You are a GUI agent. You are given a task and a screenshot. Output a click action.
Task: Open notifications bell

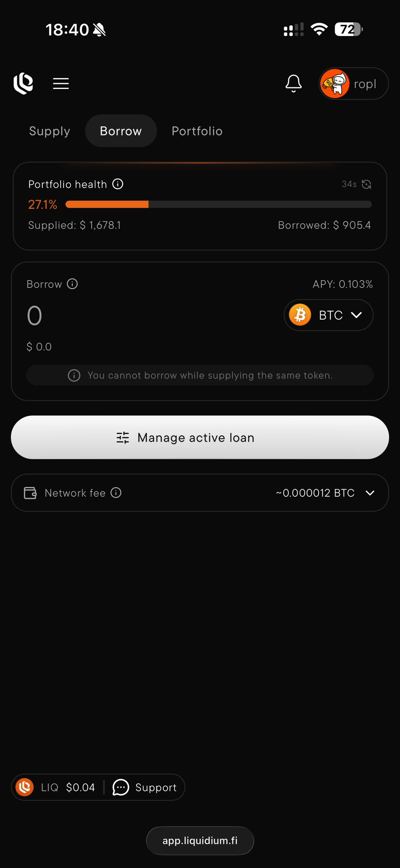pyautogui.click(x=294, y=83)
